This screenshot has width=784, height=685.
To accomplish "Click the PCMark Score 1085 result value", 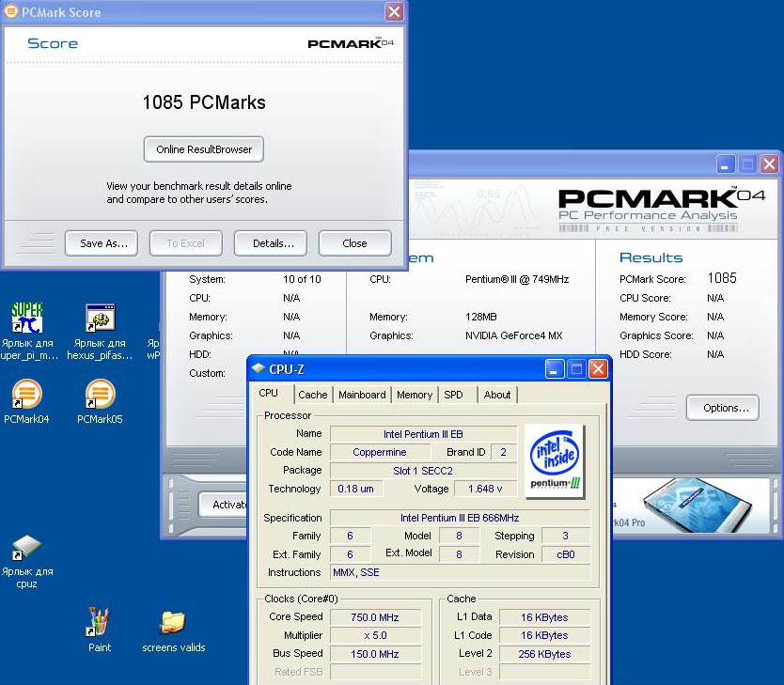I will (x=722, y=278).
